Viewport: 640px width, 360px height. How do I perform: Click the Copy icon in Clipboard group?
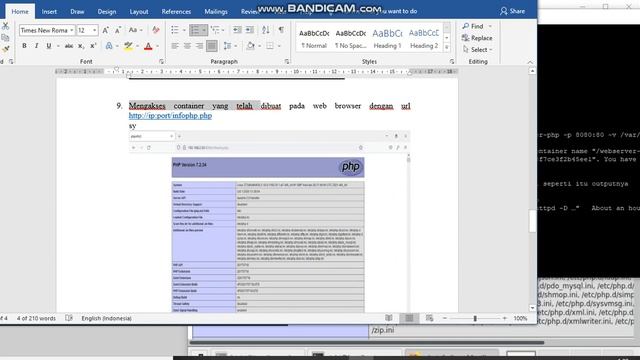point(5,38)
